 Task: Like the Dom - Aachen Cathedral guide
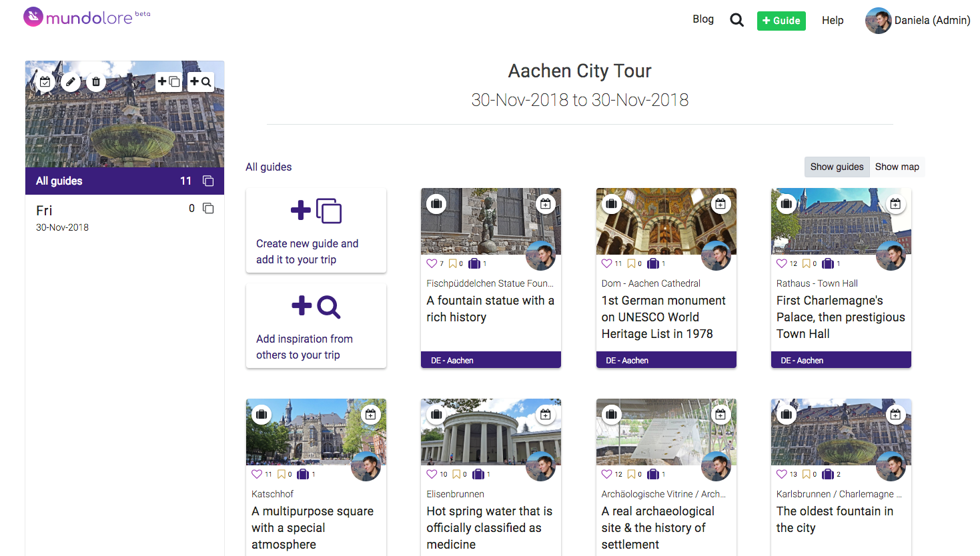[606, 263]
